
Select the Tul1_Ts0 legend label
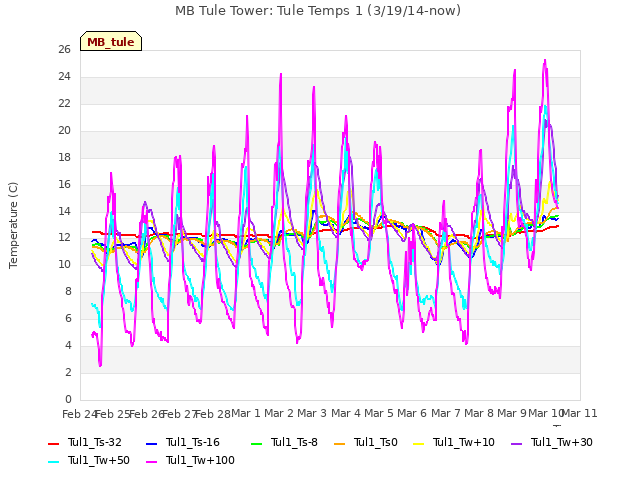click(376, 442)
